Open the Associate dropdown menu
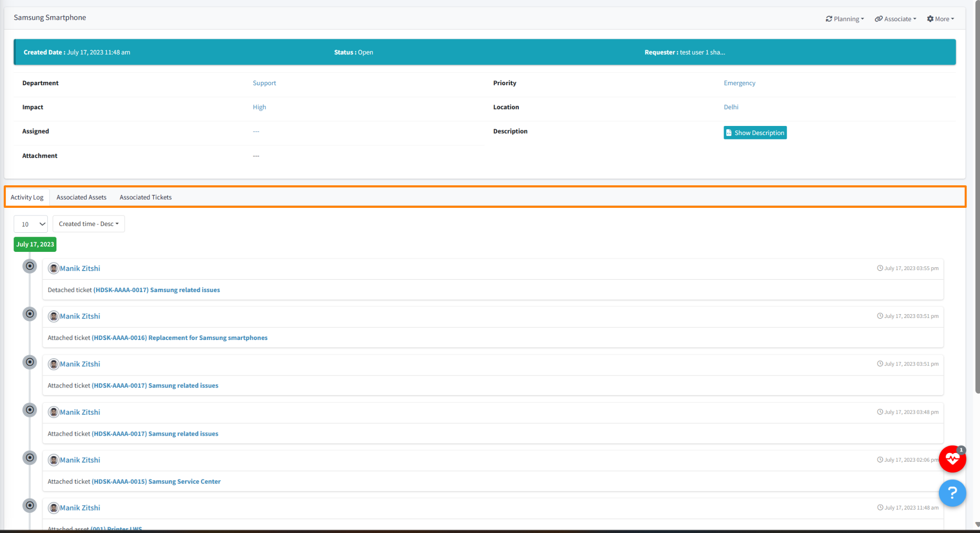This screenshot has height=533, width=980. pos(895,19)
